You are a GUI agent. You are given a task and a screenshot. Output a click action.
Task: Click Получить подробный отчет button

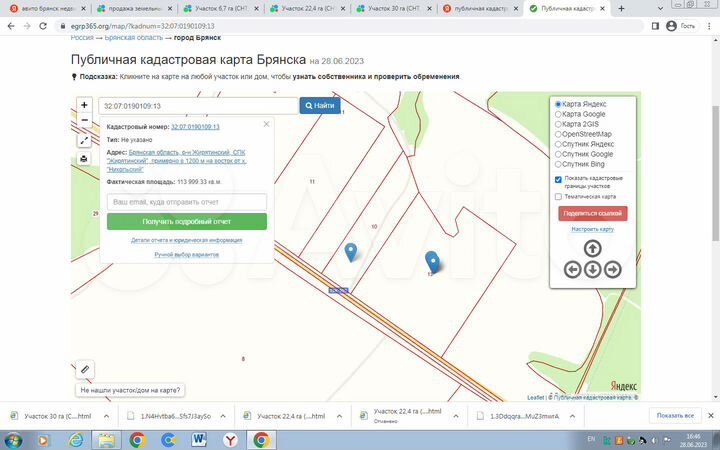click(x=187, y=221)
